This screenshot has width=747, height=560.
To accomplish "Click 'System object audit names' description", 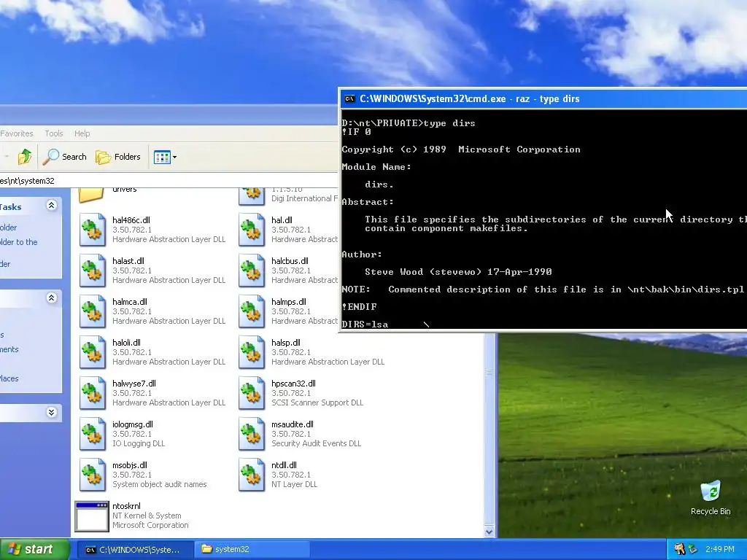I will click(160, 485).
